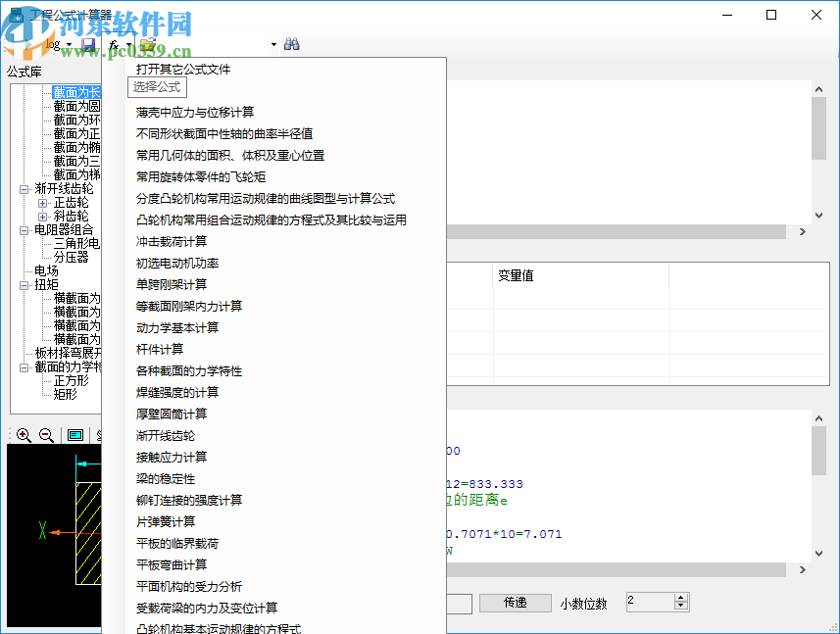The height and width of the screenshot is (634, 840).
Task: Choose 单跨刚架计算 menu item
Action: (172, 285)
